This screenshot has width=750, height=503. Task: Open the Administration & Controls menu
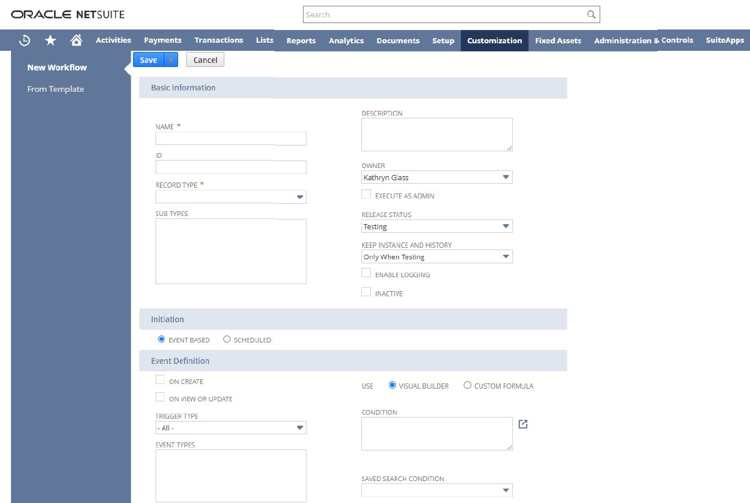tap(643, 40)
